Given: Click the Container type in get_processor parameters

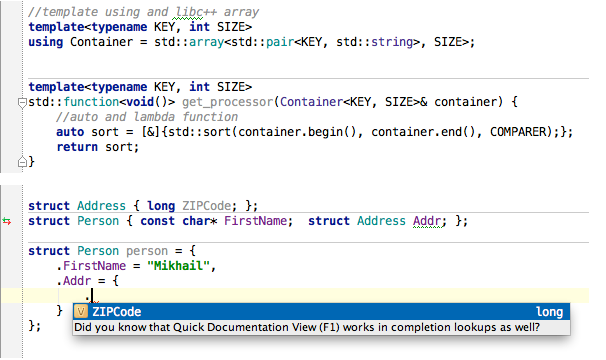Looking at the screenshot, I should (311, 102).
